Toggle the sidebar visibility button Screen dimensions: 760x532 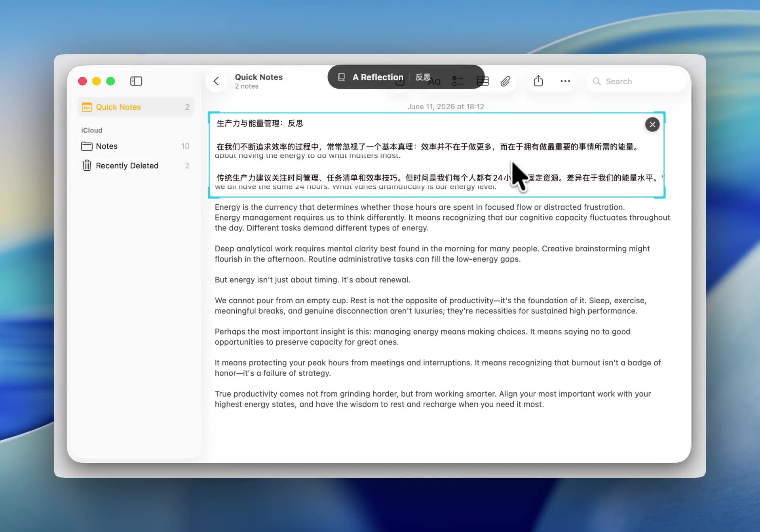pos(136,81)
